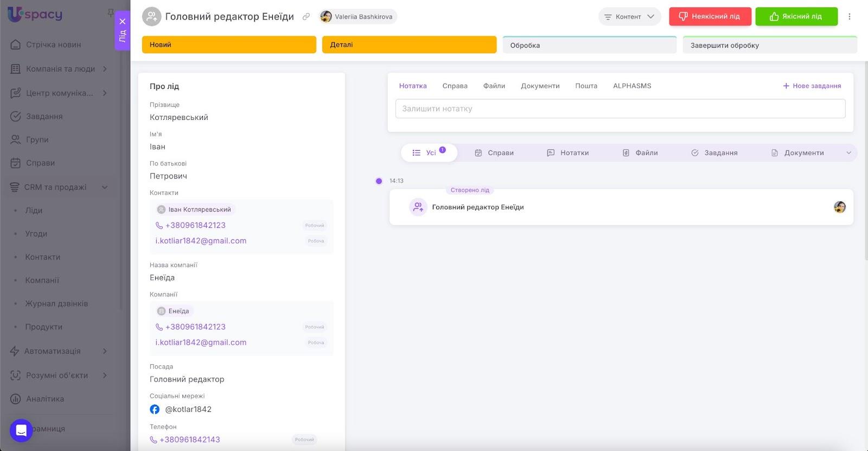Close the lead panel with X

point(123,22)
